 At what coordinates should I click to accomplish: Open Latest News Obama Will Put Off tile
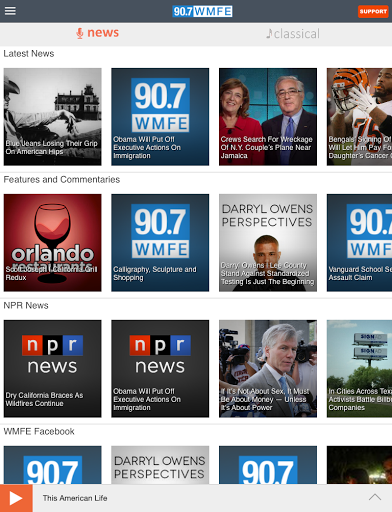pyautogui.click(x=160, y=117)
